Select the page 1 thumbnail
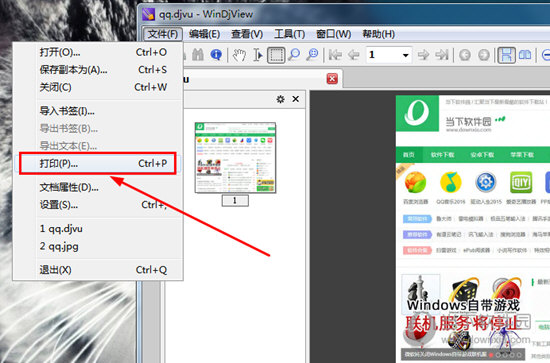Viewport: 550px width, 363px height. pyautogui.click(x=235, y=157)
